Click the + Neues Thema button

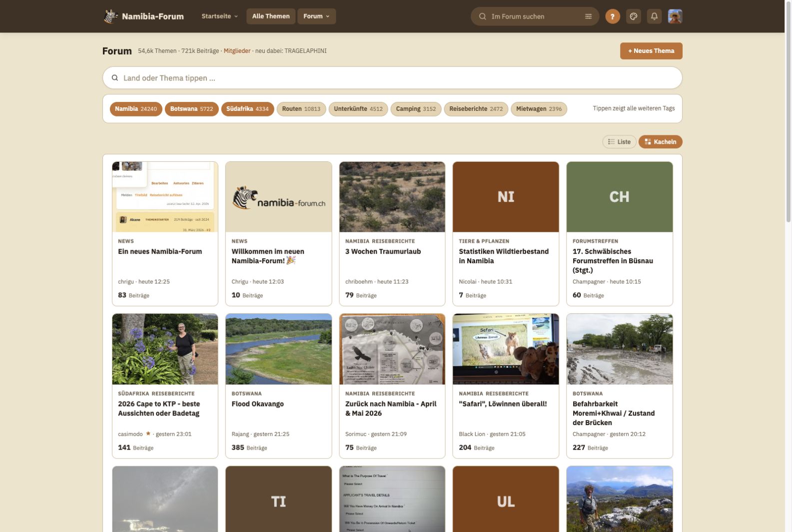coord(651,51)
